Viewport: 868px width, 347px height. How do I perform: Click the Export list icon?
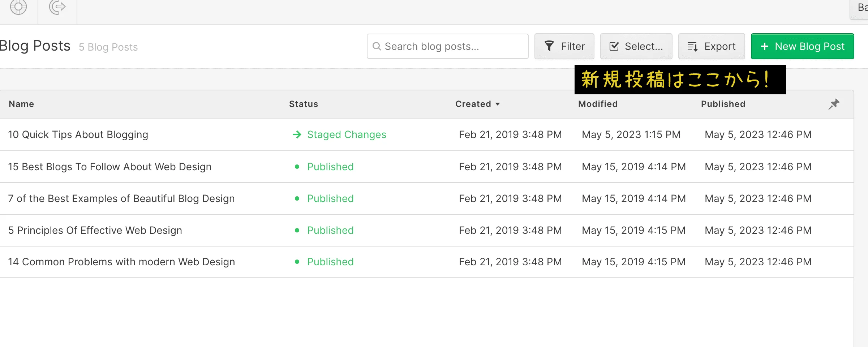692,46
